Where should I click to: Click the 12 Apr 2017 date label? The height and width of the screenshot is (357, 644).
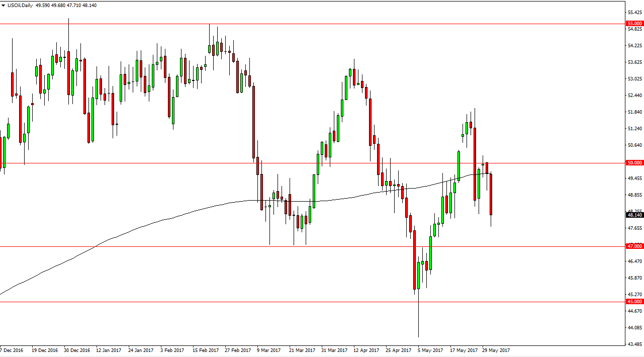point(366,350)
